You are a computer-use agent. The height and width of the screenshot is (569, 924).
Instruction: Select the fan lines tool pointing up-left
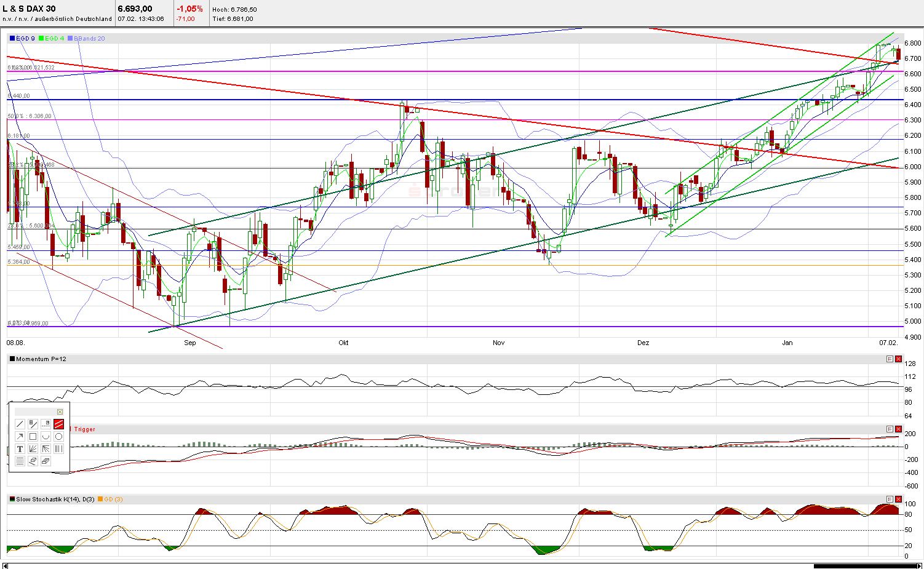click(46, 448)
